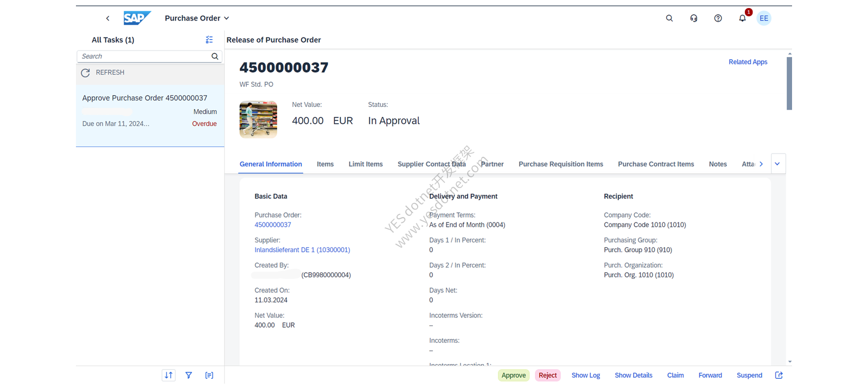Open the Supplier Contact Data tab
Image resolution: width=868 pixels, height=389 pixels.
pyautogui.click(x=432, y=164)
